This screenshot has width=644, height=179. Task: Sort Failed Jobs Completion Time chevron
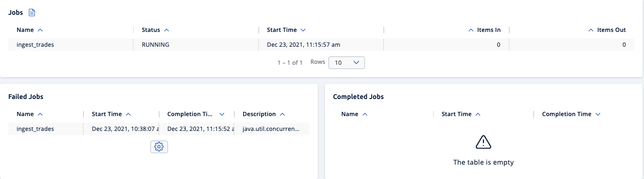(222, 114)
